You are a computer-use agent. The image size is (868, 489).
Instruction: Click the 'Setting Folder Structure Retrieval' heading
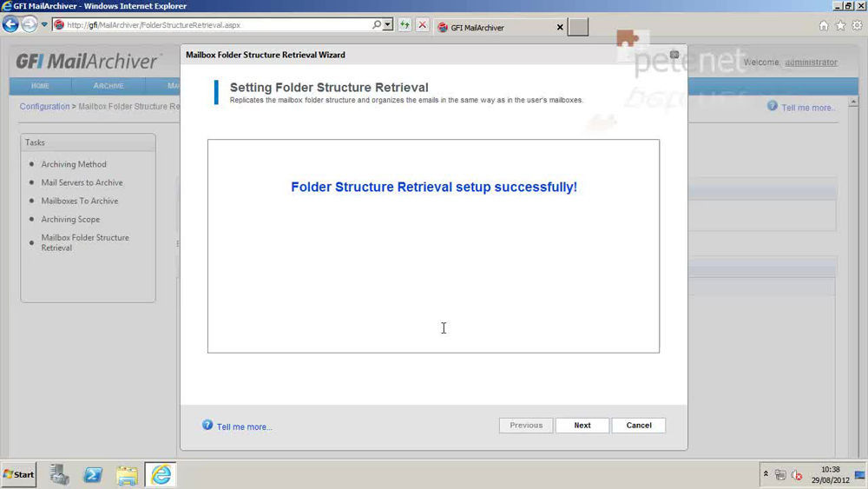(329, 88)
